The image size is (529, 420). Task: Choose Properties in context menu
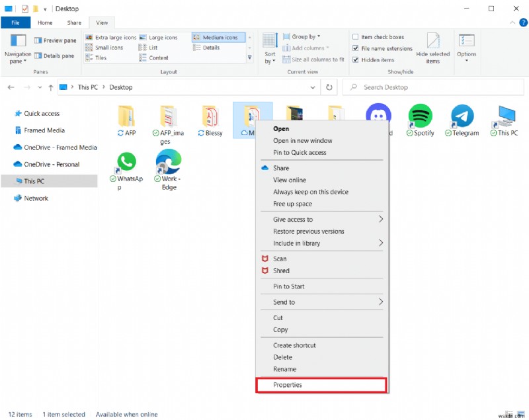[321, 385]
